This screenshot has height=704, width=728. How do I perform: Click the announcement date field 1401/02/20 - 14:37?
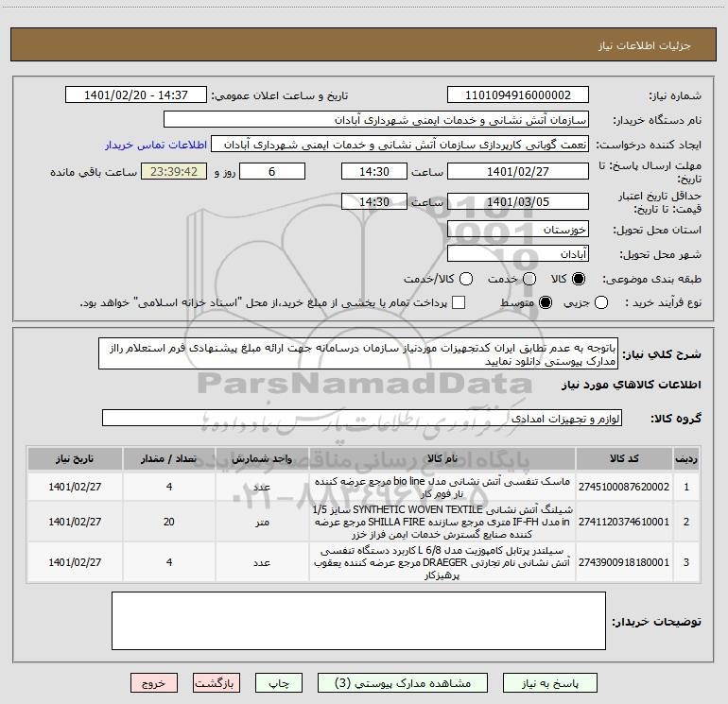pos(136,95)
